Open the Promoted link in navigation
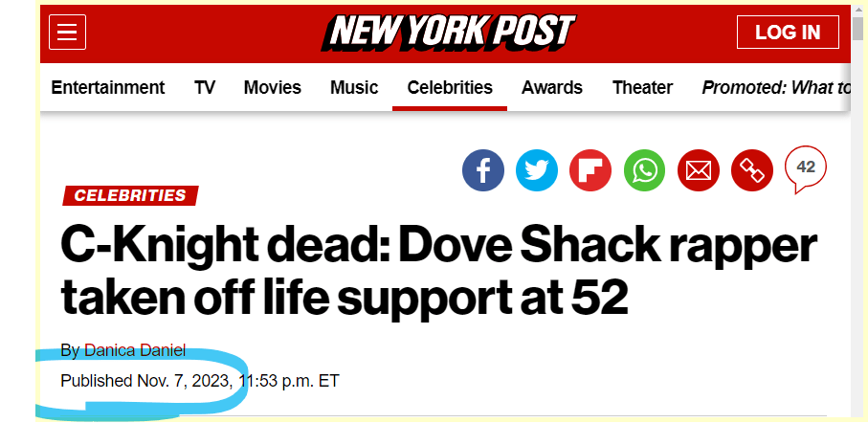Image resolution: width=868 pixels, height=423 pixels. [775, 87]
